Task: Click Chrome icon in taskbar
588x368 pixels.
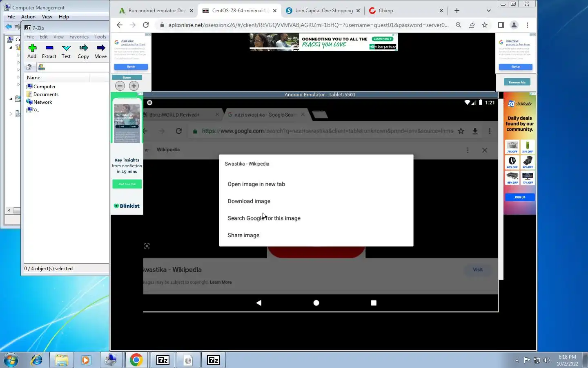Action: [x=136, y=360]
